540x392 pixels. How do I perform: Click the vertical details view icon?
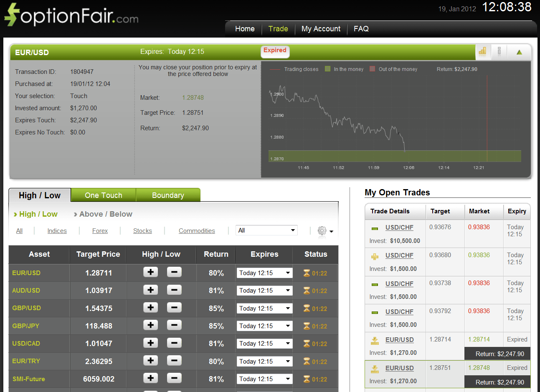click(x=499, y=51)
